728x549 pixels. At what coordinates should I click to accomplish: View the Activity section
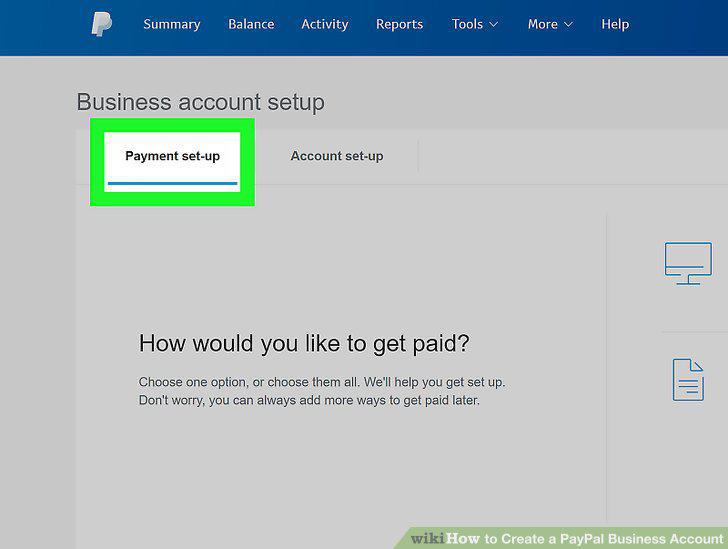pyautogui.click(x=325, y=24)
